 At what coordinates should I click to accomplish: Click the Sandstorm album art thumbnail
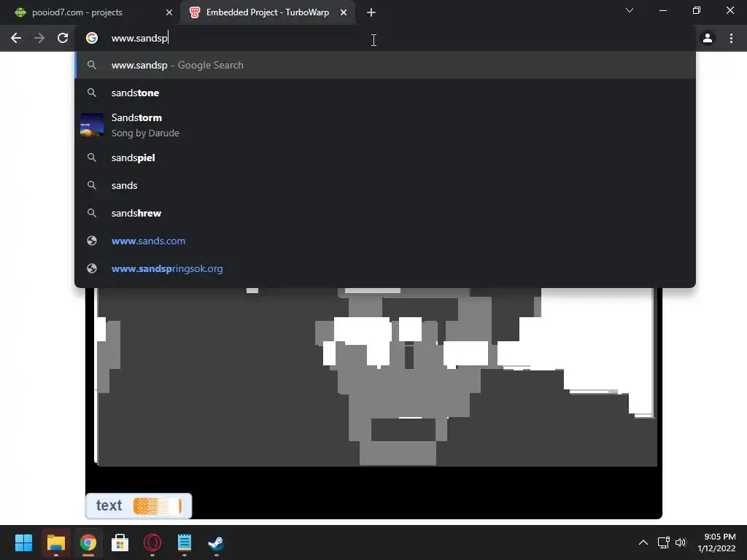click(x=92, y=125)
